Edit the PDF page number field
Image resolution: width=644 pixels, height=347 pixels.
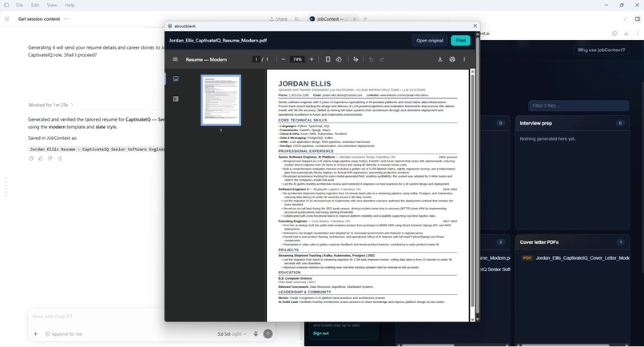point(256,59)
